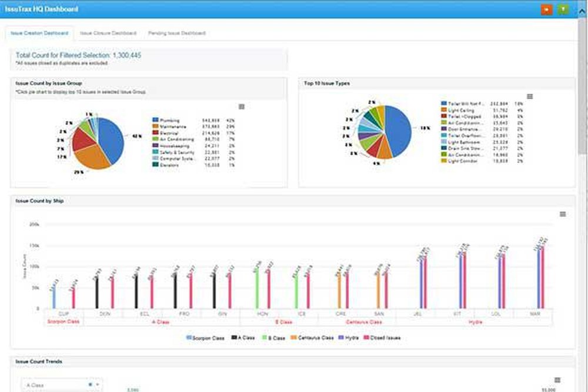This screenshot has height=392, width=588.
Task: Click the CUP ship axis label
Action: point(64,314)
